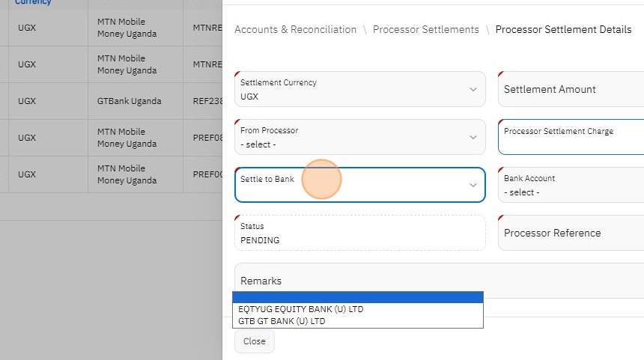
Task: Choose GTB GT BANK (U) LTD option
Action: click(282, 321)
